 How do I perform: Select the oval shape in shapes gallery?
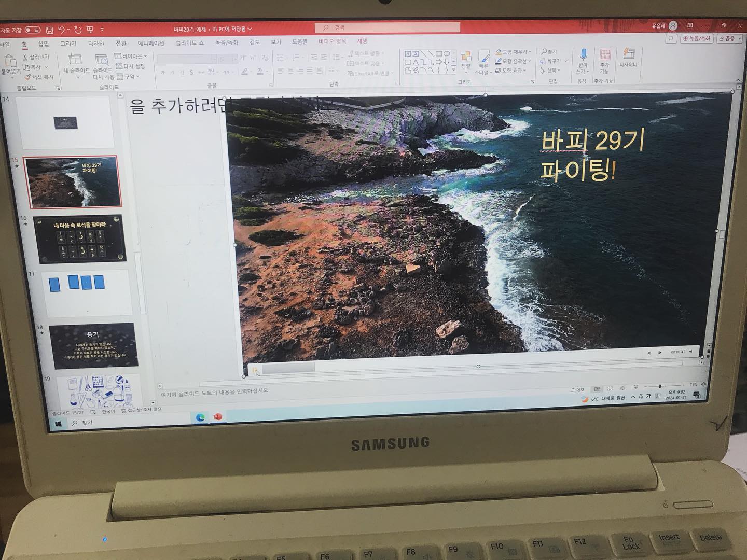447,53
